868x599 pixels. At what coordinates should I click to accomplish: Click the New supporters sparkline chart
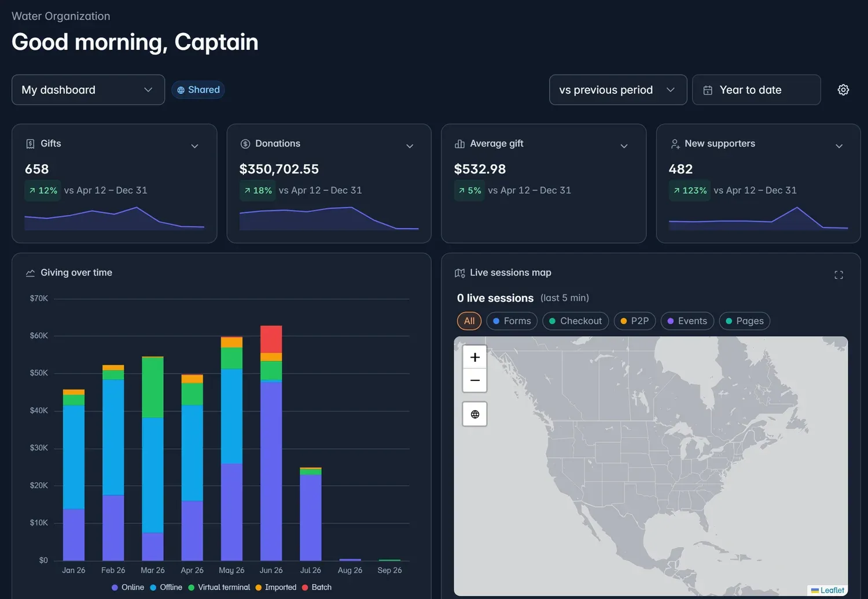coord(758,218)
